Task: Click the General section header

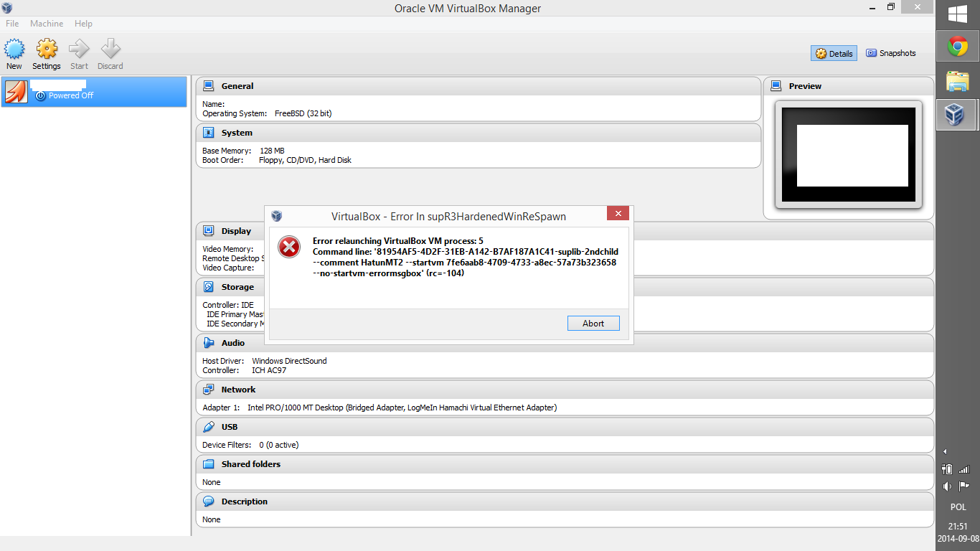Action: pos(478,86)
